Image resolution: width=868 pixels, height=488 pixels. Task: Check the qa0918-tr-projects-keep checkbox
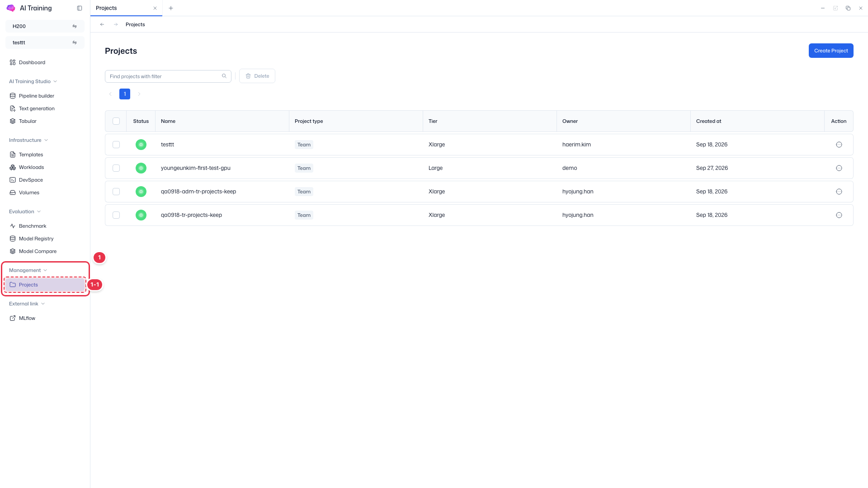coord(116,215)
